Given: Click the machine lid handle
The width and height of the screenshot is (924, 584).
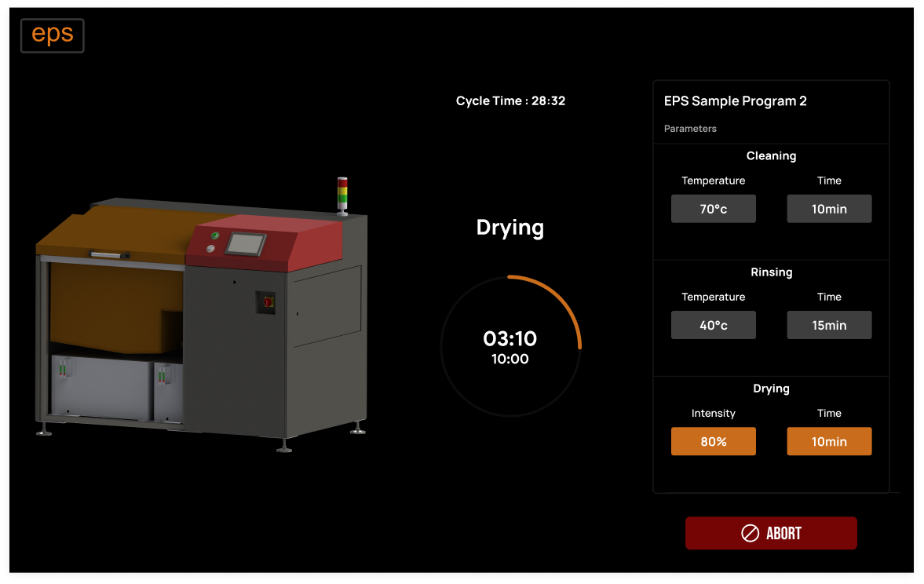Looking at the screenshot, I should click(x=109, y=254).
